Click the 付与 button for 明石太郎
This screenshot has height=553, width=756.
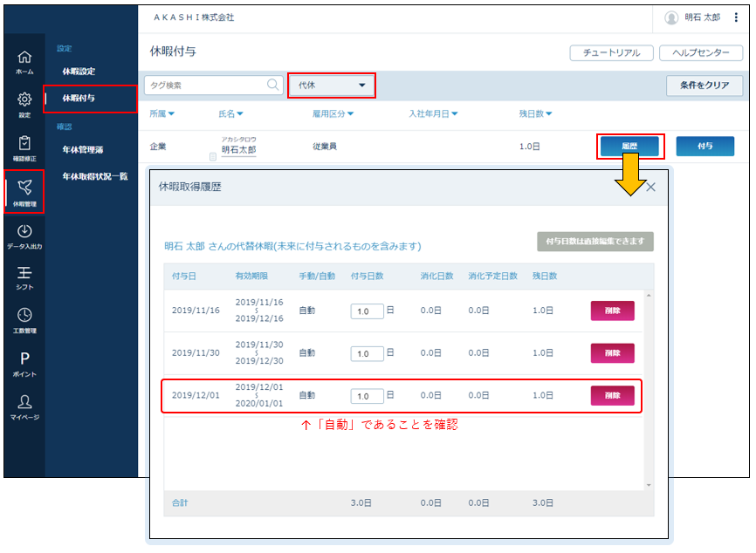click(704, 146)
